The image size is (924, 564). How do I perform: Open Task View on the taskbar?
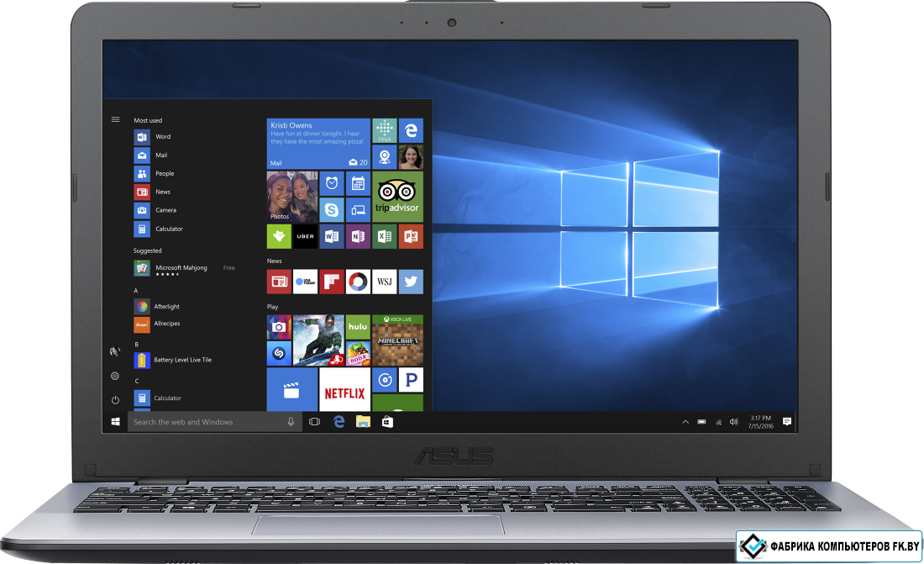click(315, 422)
